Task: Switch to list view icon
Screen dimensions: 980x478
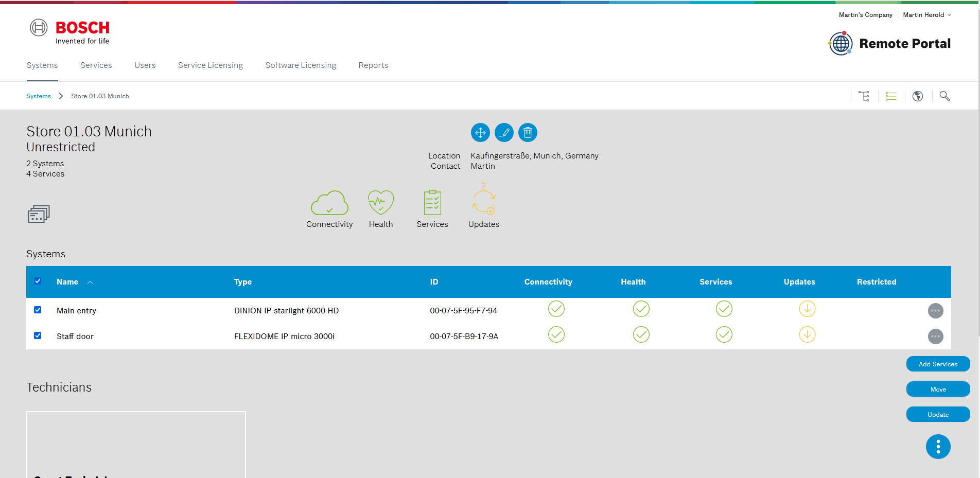Action: (x=891, y=96)
